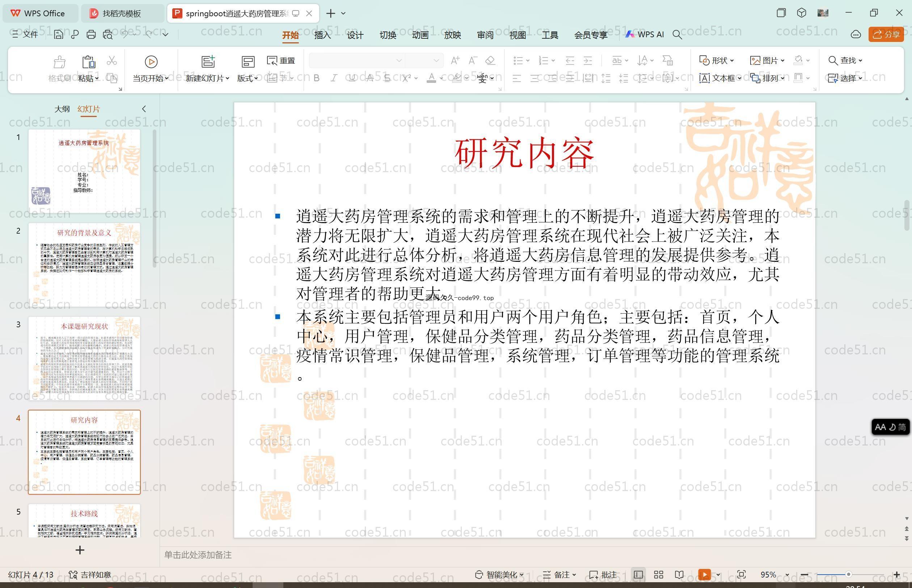This screenshot has height=588, width=912.
Task: Click the zoom slider handle
Action: click(848, 574)
